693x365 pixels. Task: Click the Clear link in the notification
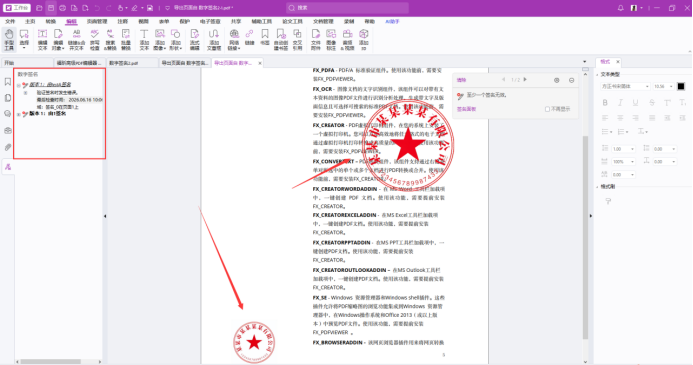[461, 80]
